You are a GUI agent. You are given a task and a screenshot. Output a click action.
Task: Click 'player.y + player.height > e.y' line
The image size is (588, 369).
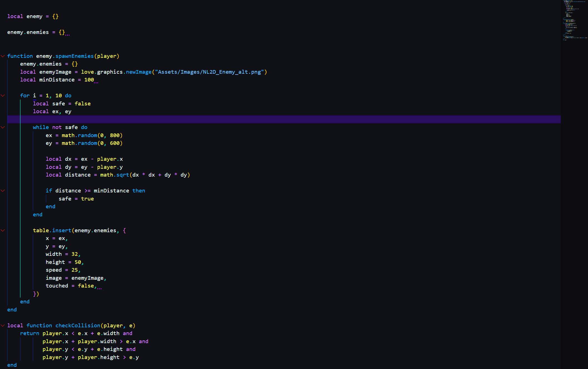[91, 357]
